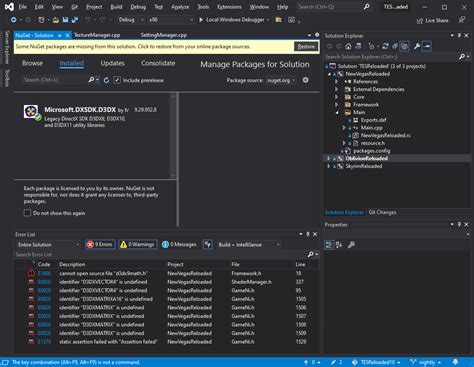Click the package list vertical scrollbar

point(173,135)
